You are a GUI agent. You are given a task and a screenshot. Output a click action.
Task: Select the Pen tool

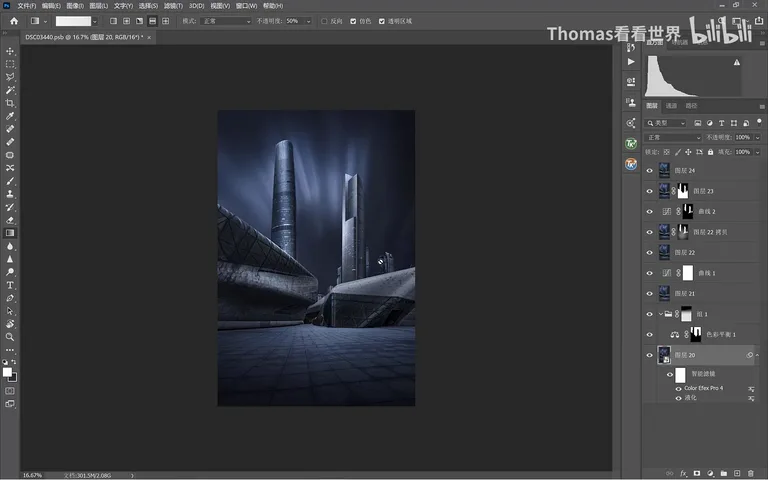(10, 298)
